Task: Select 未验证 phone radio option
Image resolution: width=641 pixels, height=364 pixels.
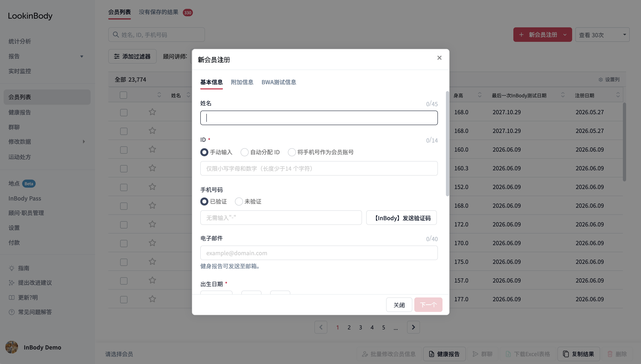Action: pyautogui.click(x=239, y=201)
